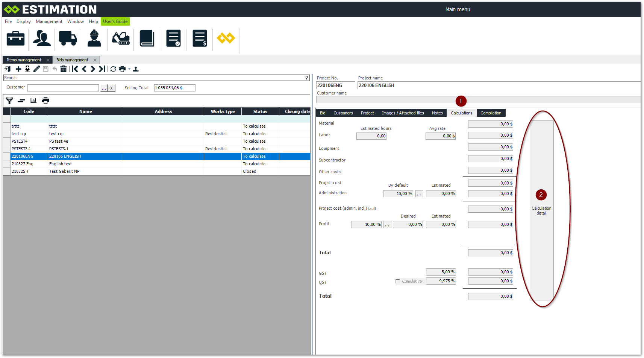Toggle the Cumulative checkbox
This screenshot has width=644, height=358.
pos(398,281)
